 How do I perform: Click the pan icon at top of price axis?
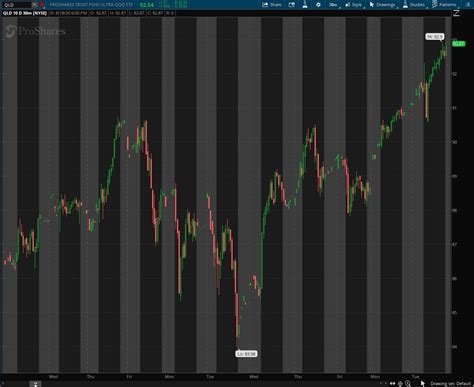tap(456, 13)
